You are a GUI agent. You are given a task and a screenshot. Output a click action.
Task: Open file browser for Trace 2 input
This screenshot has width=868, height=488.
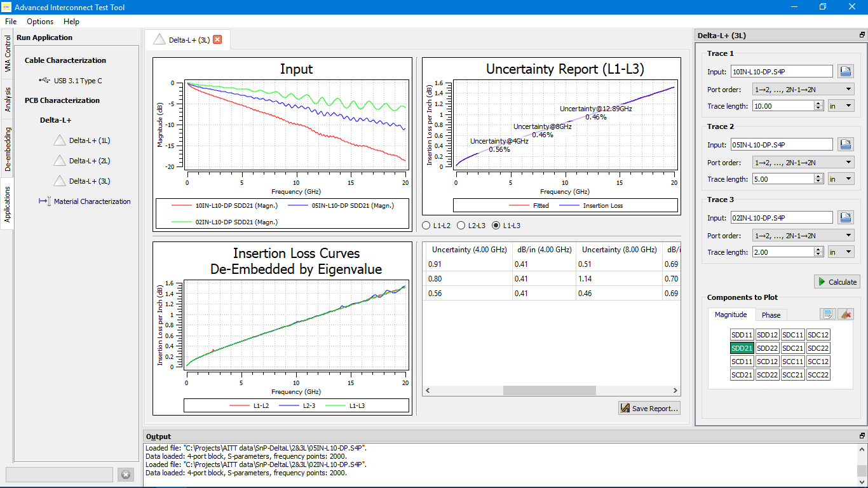tap(844, 144)
